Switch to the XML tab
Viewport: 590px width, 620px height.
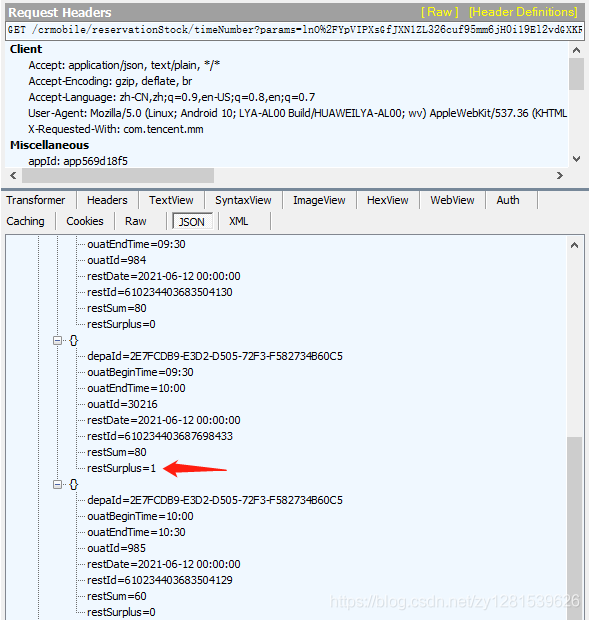point(238,221)
